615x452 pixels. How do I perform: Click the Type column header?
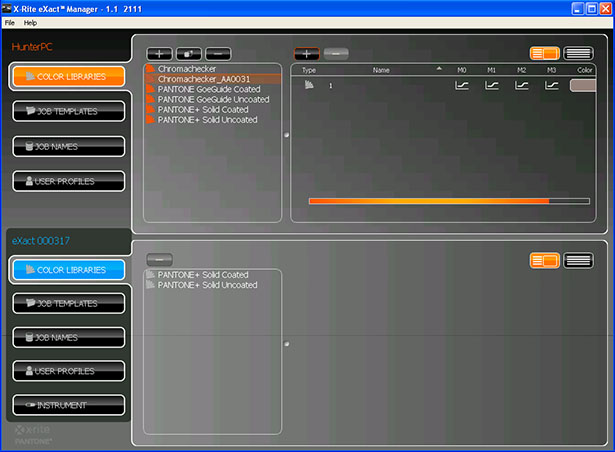point(309,70)
